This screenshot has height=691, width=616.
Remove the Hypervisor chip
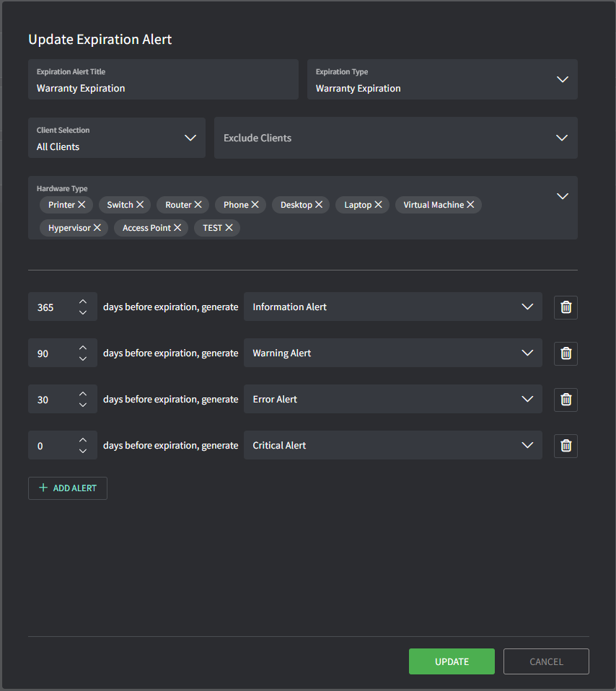[97, 228]
